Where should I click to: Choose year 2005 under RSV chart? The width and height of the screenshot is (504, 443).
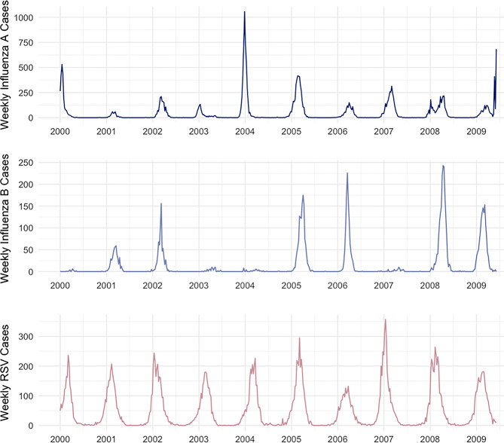(292, 439)
